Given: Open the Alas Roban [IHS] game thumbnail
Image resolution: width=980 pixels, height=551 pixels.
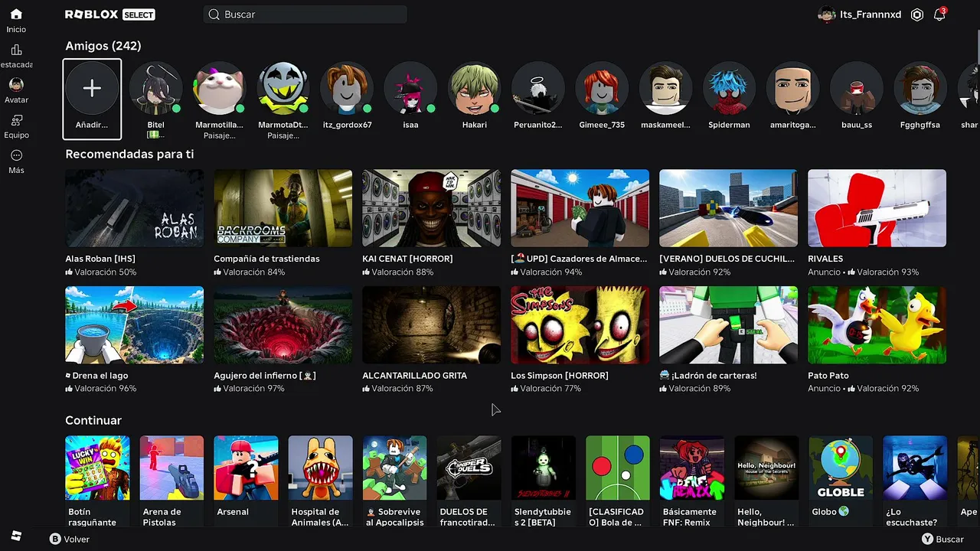Looking at the screenshot, I should click(135, 208).
